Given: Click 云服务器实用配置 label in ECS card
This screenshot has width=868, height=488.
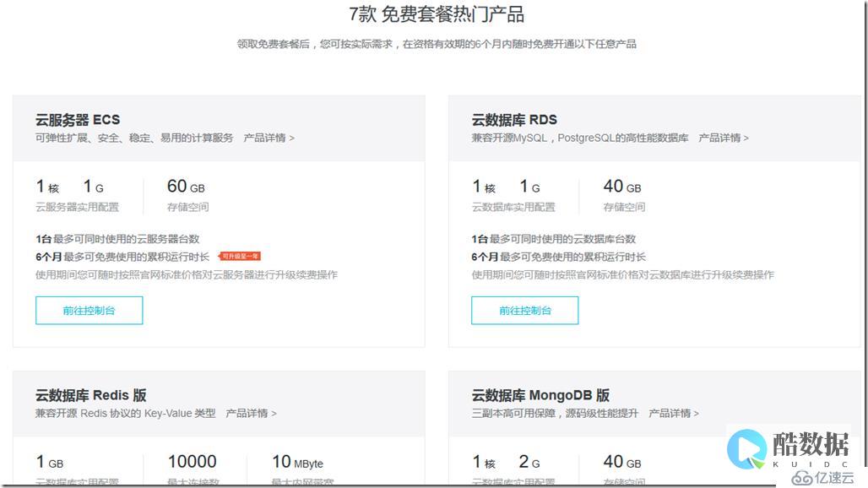Looking at the screenshot, I should [x=77, y=207].
